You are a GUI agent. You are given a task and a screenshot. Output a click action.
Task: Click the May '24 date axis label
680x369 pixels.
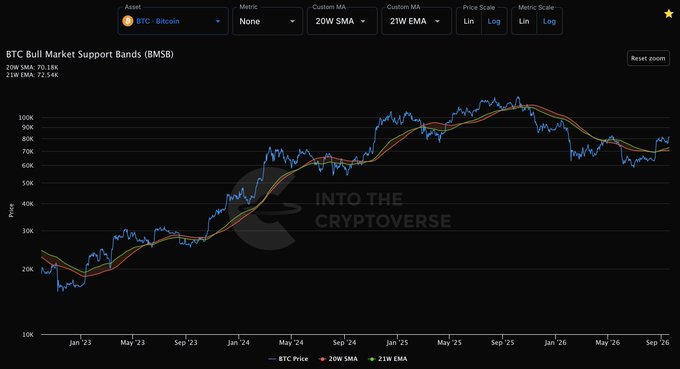pyautogui.click(x=291, y=343)
